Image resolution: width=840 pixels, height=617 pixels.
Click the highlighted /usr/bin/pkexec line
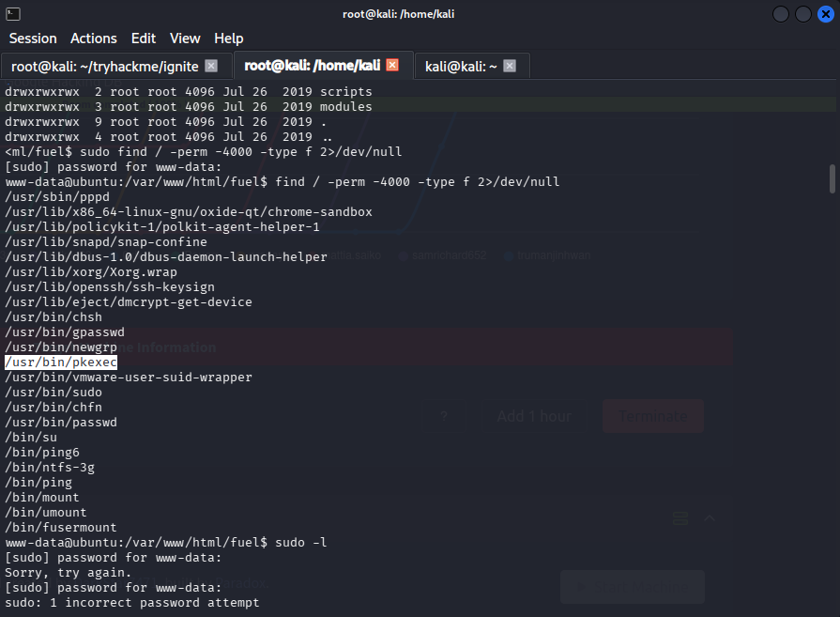click(61, 362)
